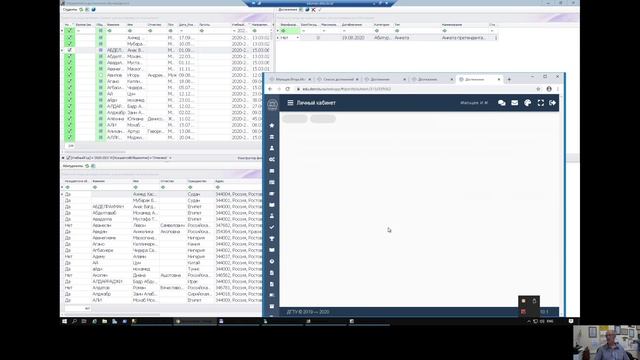Toggle first-column checkbox in Алекина Юлиана row
The image size is (640, 360).
(69, 119)
